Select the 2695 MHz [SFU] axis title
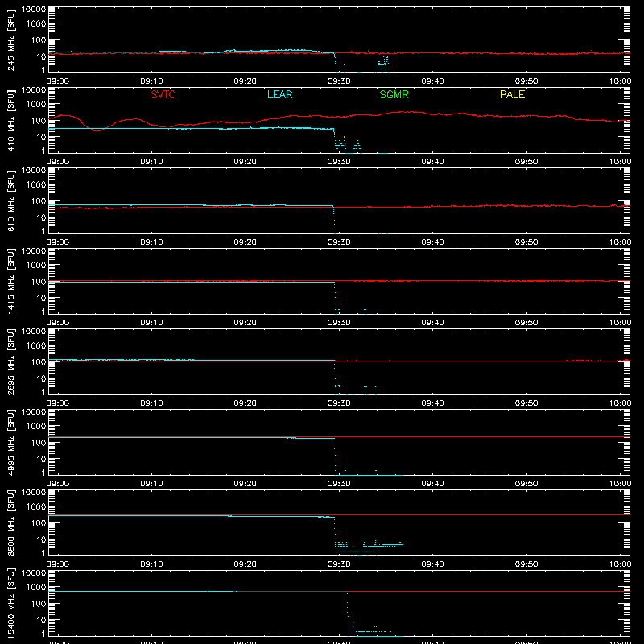Image resolution: width=644 pixels, height=644 pixels. [10, 361]
